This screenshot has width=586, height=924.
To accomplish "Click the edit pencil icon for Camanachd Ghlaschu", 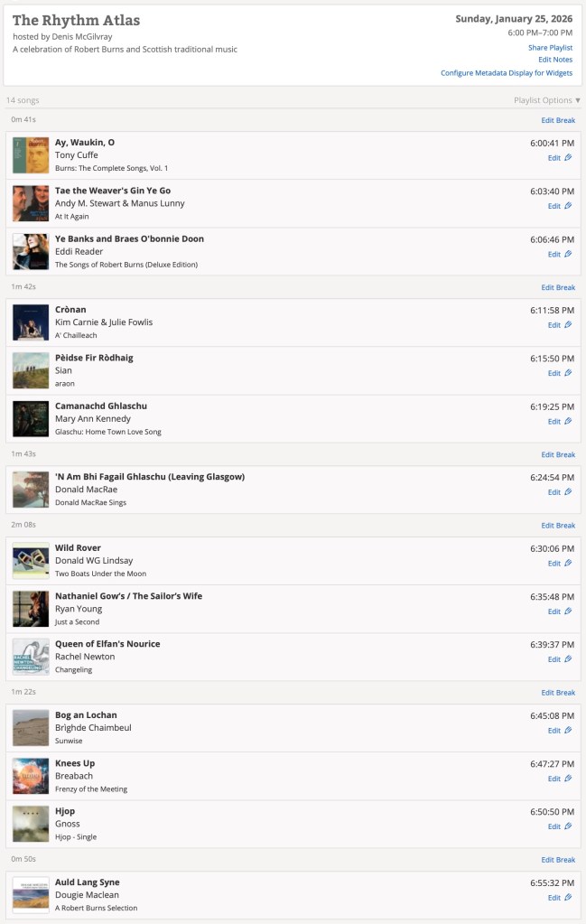I will point(568,422).
